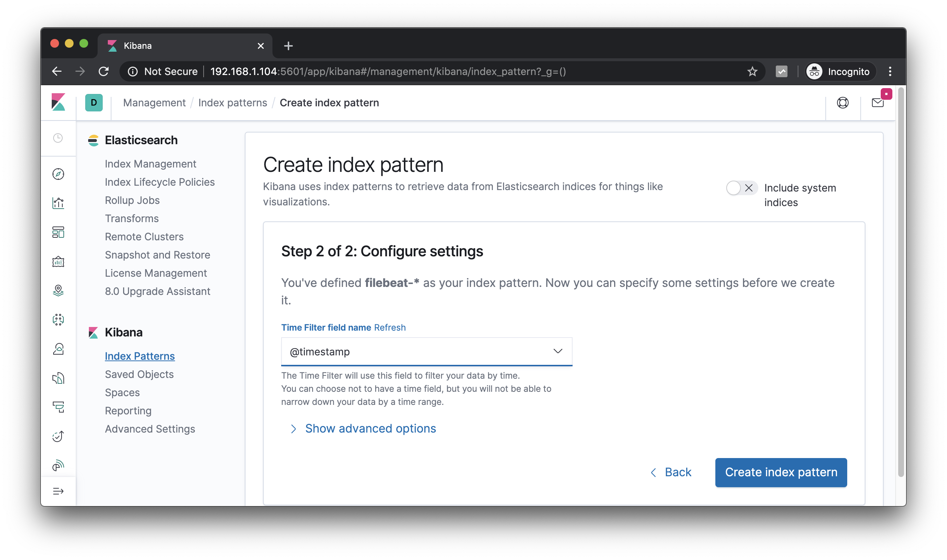Click Create index pattern button
947x560 pixels.
(781, 472)
